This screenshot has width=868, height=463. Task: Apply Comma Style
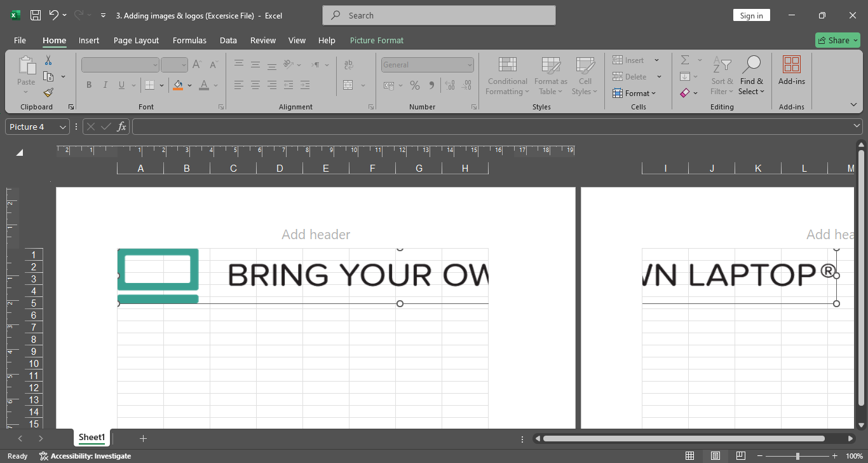tap(432, 85)
